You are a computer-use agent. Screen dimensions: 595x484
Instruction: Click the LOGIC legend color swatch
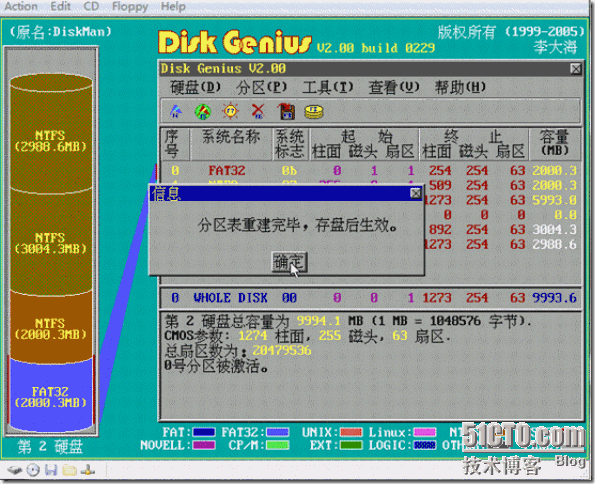point(425,445)
